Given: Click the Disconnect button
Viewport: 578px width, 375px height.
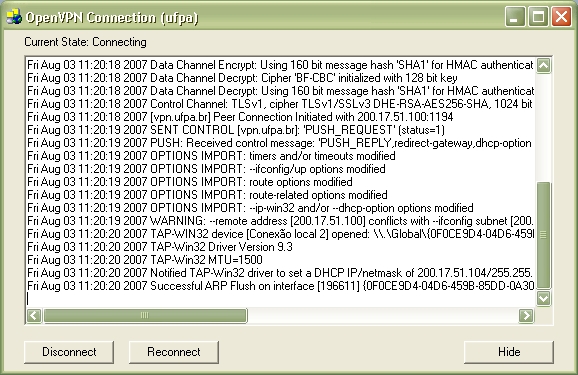Looking at the screenshot, I should coord(69,352).
